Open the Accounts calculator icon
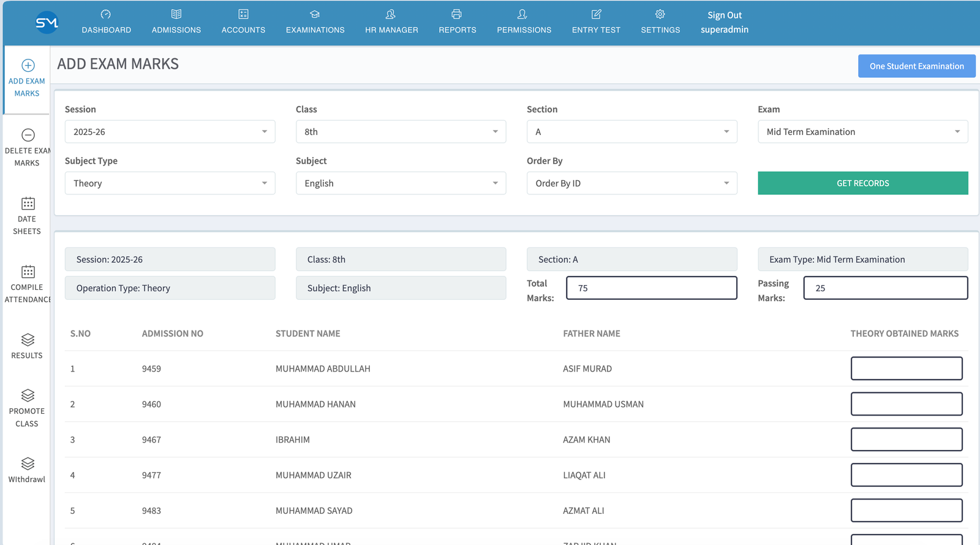Viewport: 980px width, 545px height. 243,14
